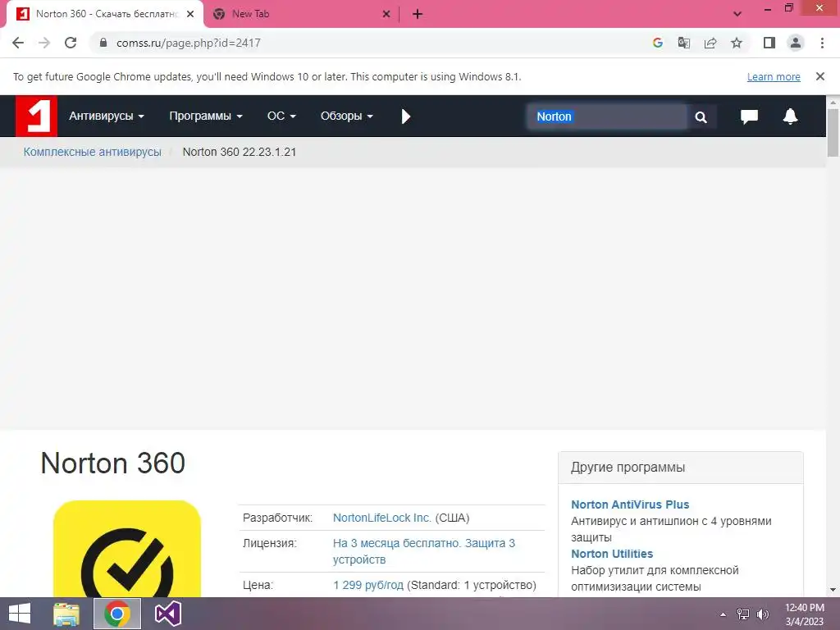Expand the Антивирусы menu
The height and width of the screenshot is (630, 840).
[x=106, y=116]
